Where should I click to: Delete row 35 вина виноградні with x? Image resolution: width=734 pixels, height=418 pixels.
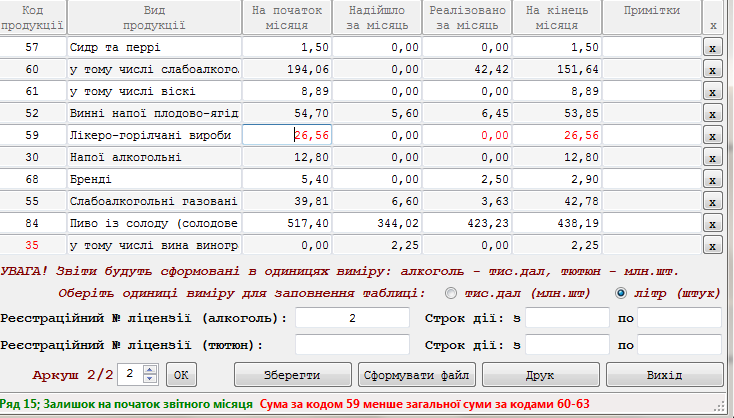pos(712,245)
